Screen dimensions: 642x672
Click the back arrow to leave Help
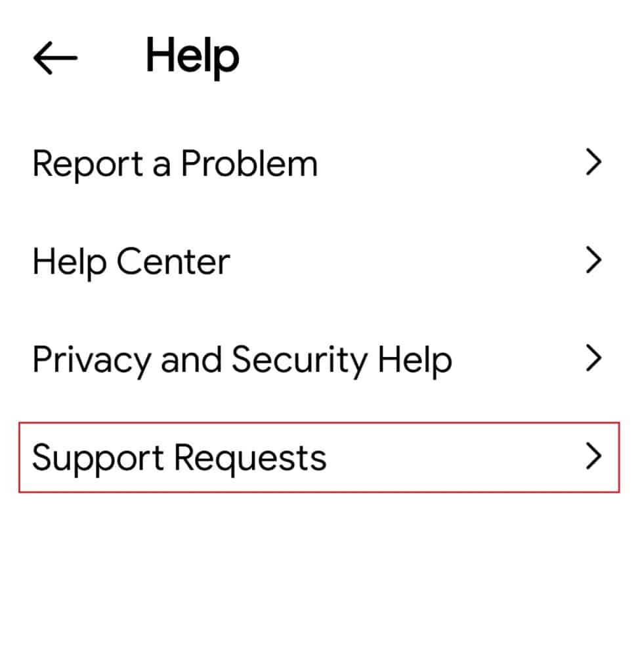55,56
